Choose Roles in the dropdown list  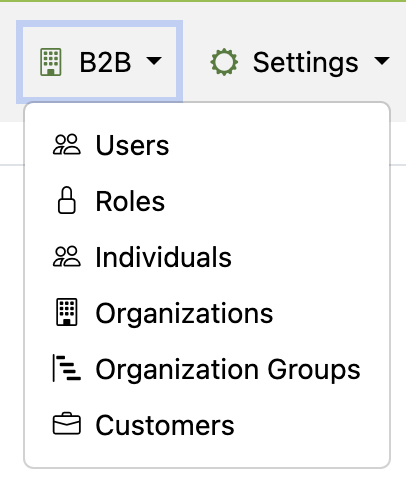(x=207, y=201)
